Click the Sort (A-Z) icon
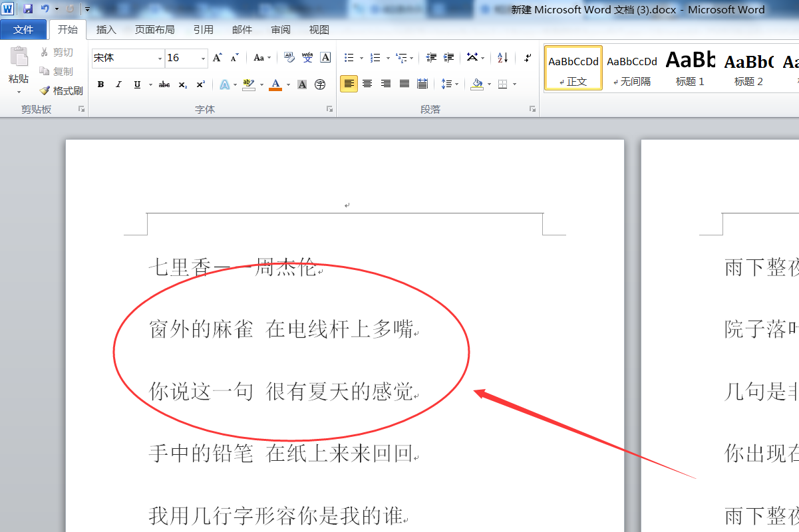799x532 pixels. [502, 58]
